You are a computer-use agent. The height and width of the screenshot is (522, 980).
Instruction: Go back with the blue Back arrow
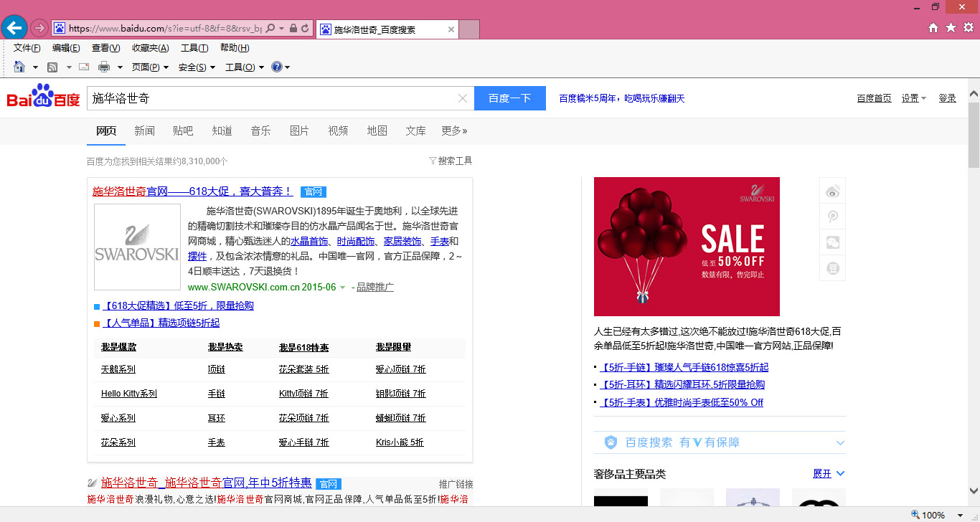[14, 28]
